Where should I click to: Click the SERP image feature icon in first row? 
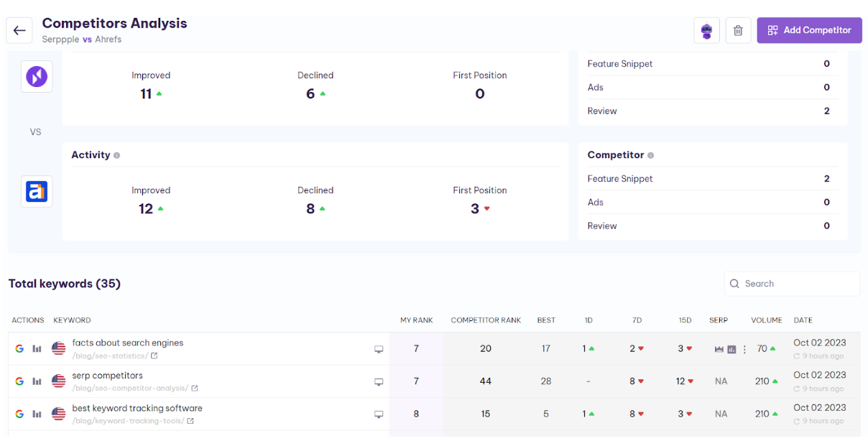pos(731,349)
